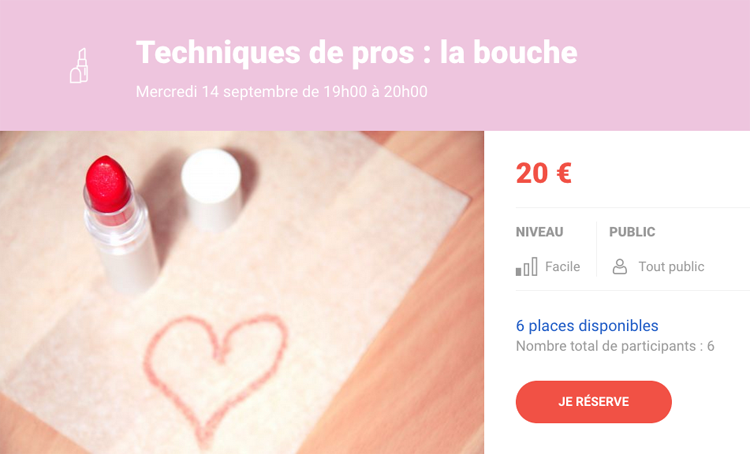The width and height of the screenshot is (750, 454).
Task: Click the person icon beside Tout public
Action: pos(619,266)
